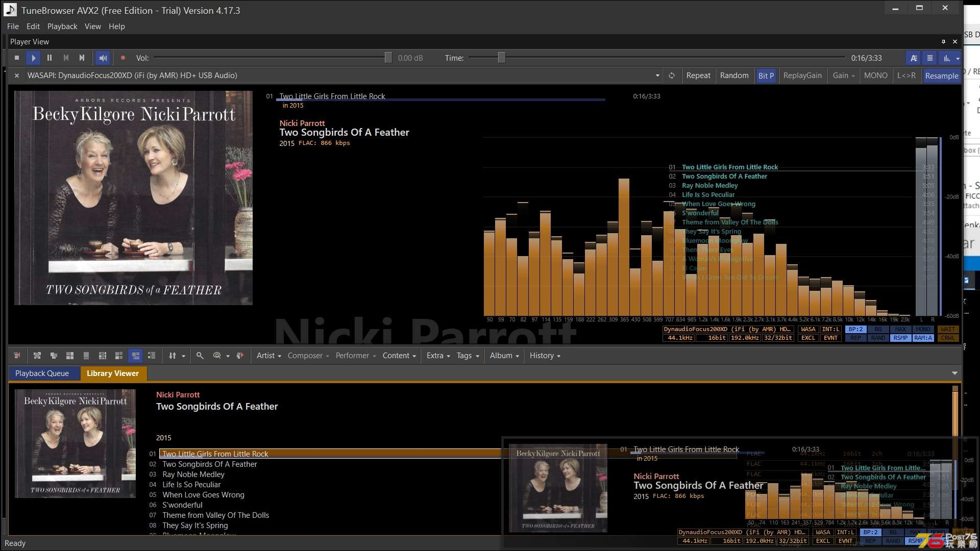
Task: Open the spectrum display options dropdown arrow
Action: pyautogui.click(x=958, y=58)
